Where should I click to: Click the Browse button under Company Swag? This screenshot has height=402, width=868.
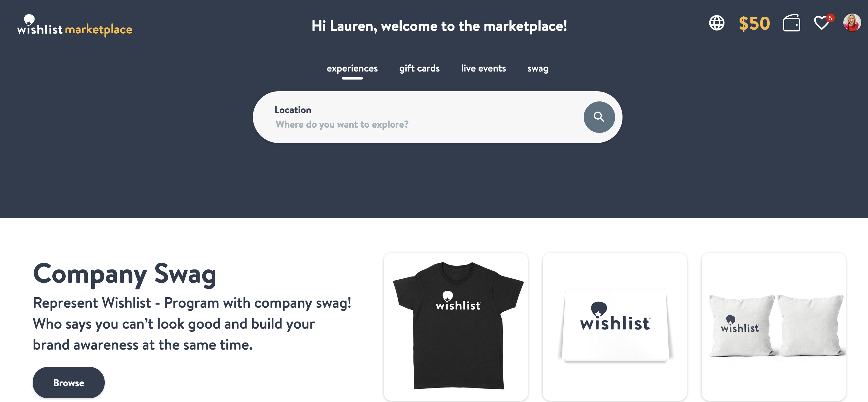pos(69,383)
